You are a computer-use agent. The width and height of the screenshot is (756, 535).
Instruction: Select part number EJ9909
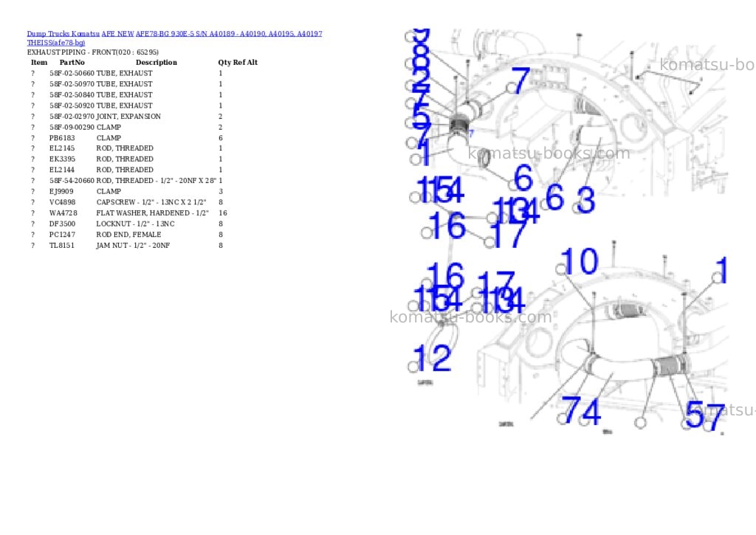click(62, 191)
